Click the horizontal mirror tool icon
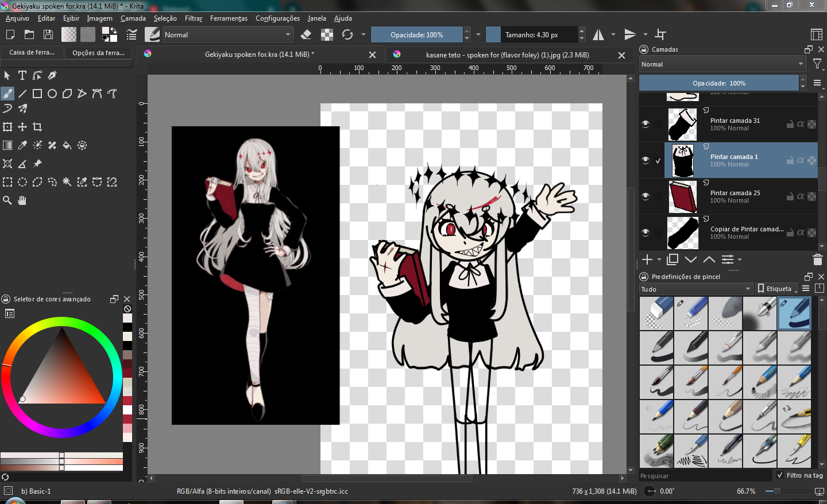This screenshot has height=504, width=827. click(x=598, y=35)
